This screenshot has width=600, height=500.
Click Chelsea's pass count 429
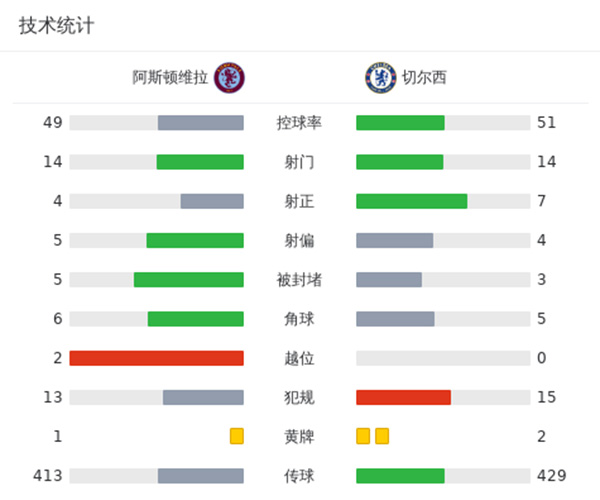[x=551, y=476]
